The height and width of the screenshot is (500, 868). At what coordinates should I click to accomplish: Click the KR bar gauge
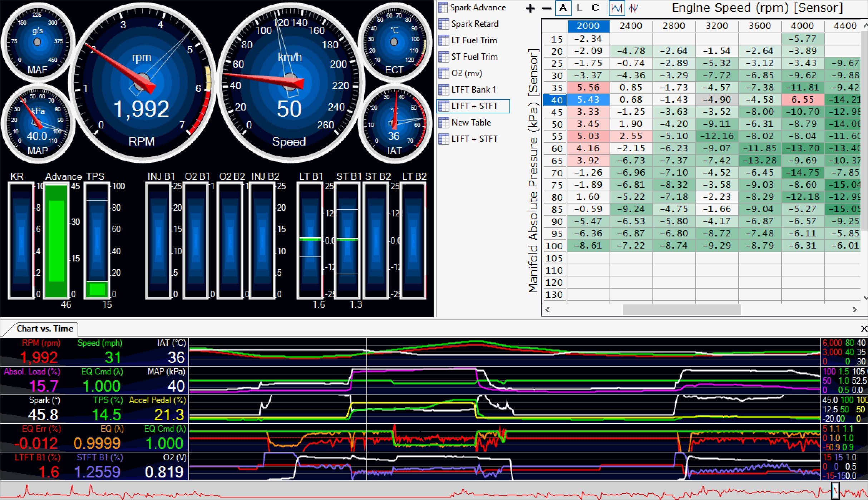click(x=21, y=241)
